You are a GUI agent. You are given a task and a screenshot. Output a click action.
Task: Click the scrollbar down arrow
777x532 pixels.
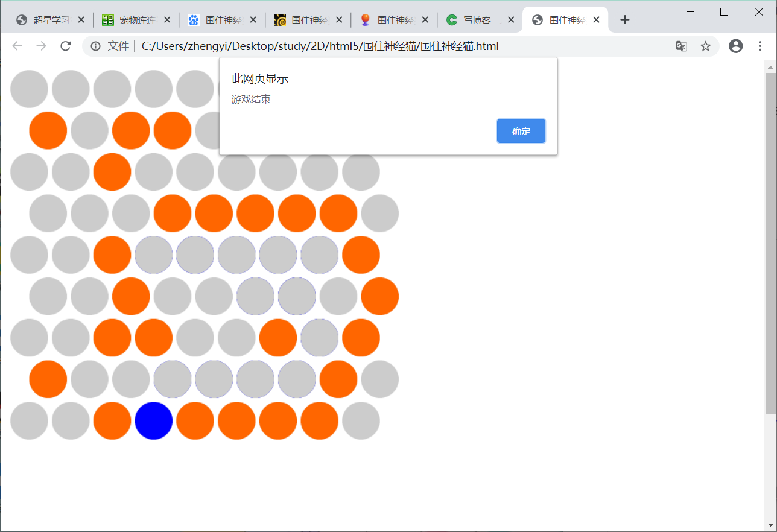click(x=770, y=524)
